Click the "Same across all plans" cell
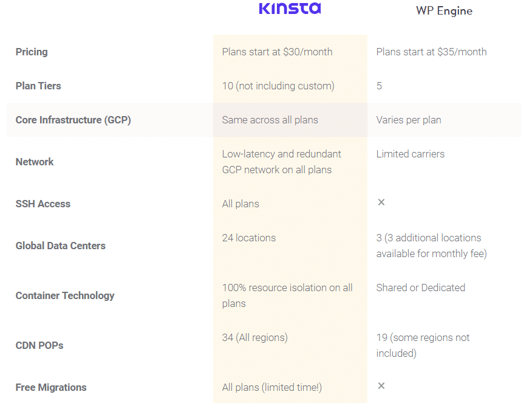Image resolution: width=532 pixels, height=403 pixels. point(270,120)
